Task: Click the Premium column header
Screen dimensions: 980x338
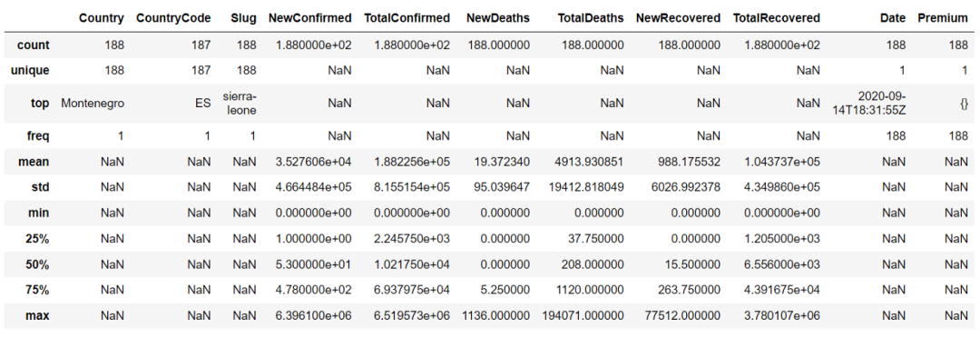Action: pyautogui.click(x=943, y=18)
